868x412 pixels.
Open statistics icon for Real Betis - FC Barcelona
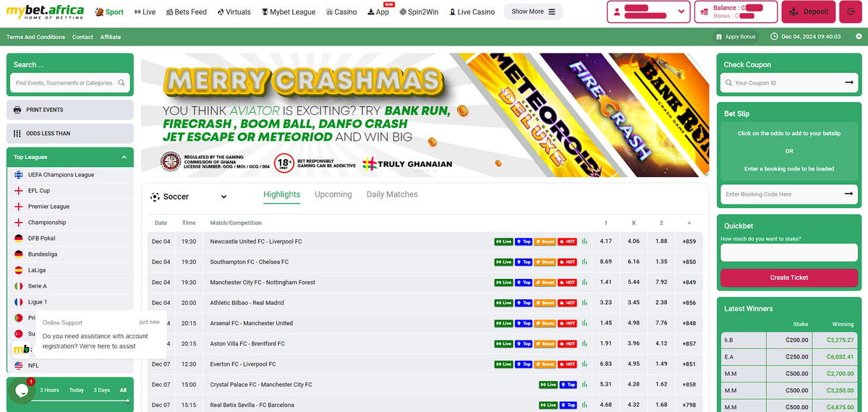[584, 405]
